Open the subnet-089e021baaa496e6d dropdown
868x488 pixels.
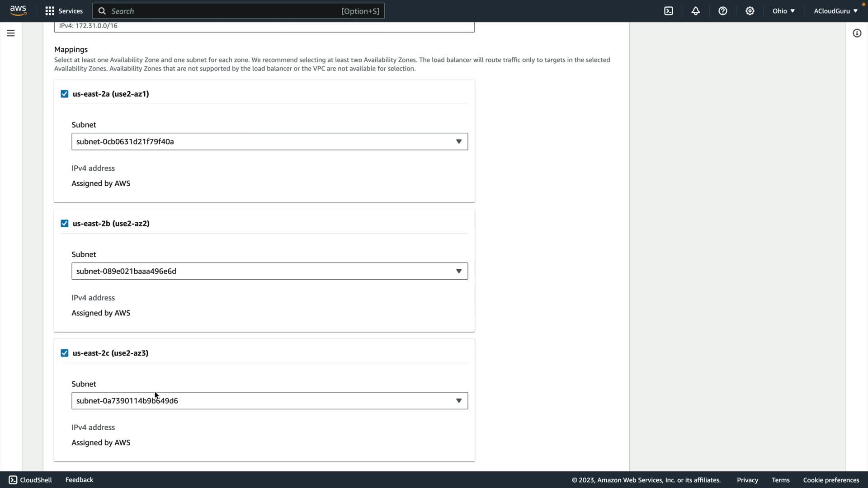click(269, 271)
